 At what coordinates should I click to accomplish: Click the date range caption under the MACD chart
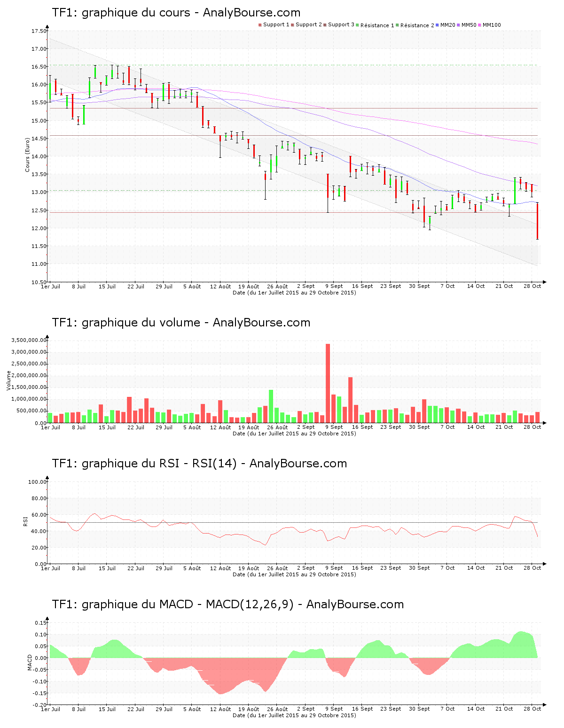(x=294, y=715)
